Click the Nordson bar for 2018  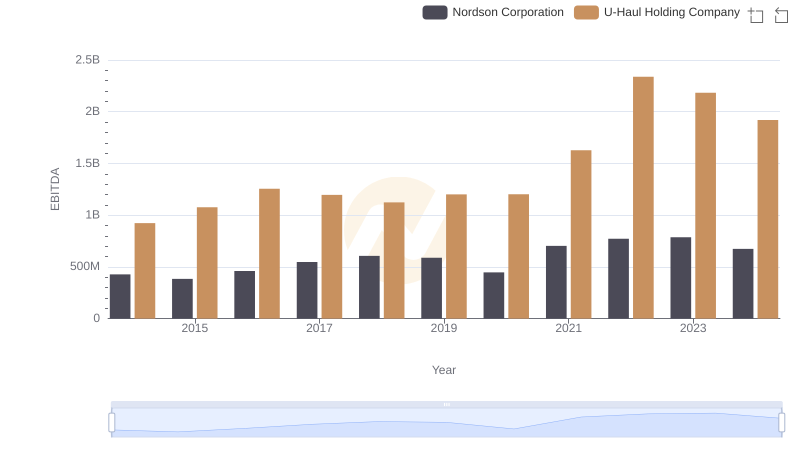click(x=369, y=287)
